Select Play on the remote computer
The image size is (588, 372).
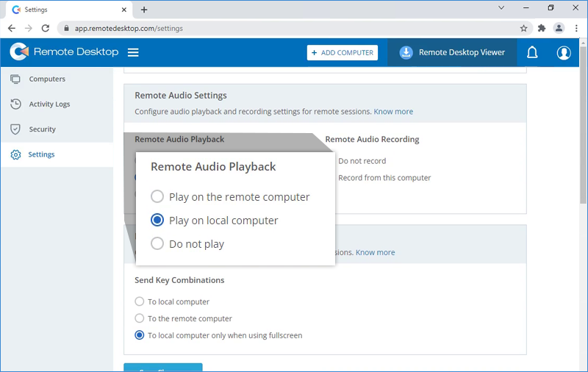point(157,197)
